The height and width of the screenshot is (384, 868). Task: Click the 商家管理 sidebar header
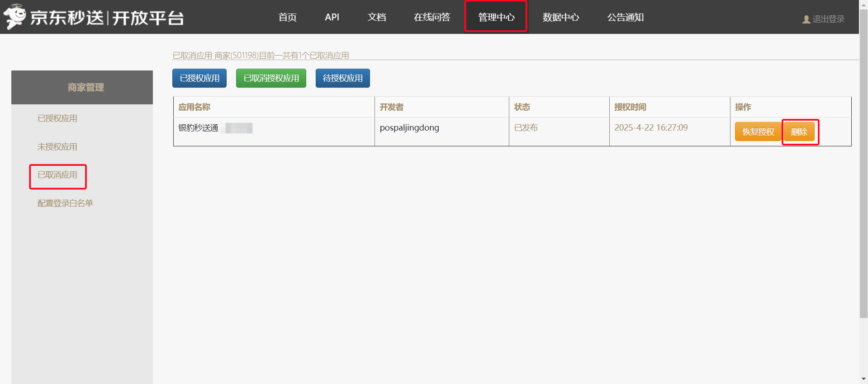[x=82, y=87]
